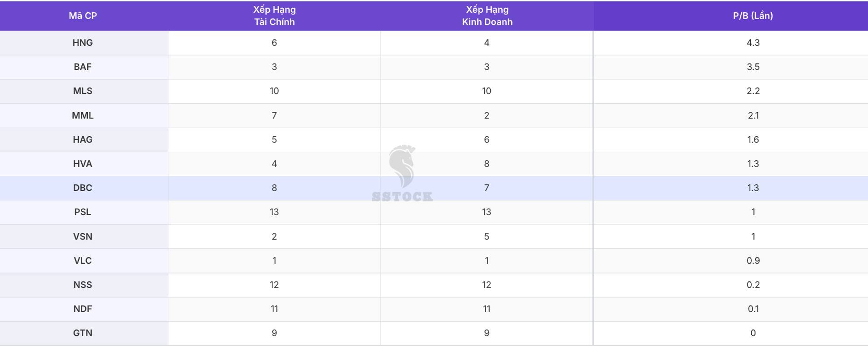Select the HVA stock code
Image resolution: width=868 pixels, height=347 pixels.
click(x=83, y=164)
